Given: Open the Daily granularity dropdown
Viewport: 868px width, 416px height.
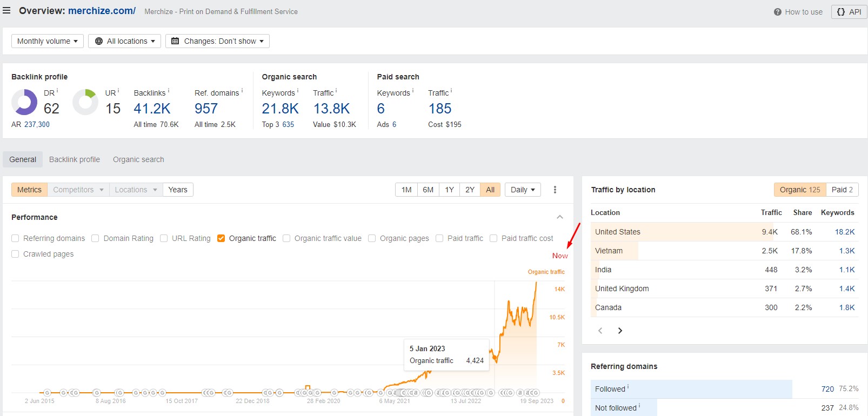Looking at the screenshot, I should click(x=523, y=190).
